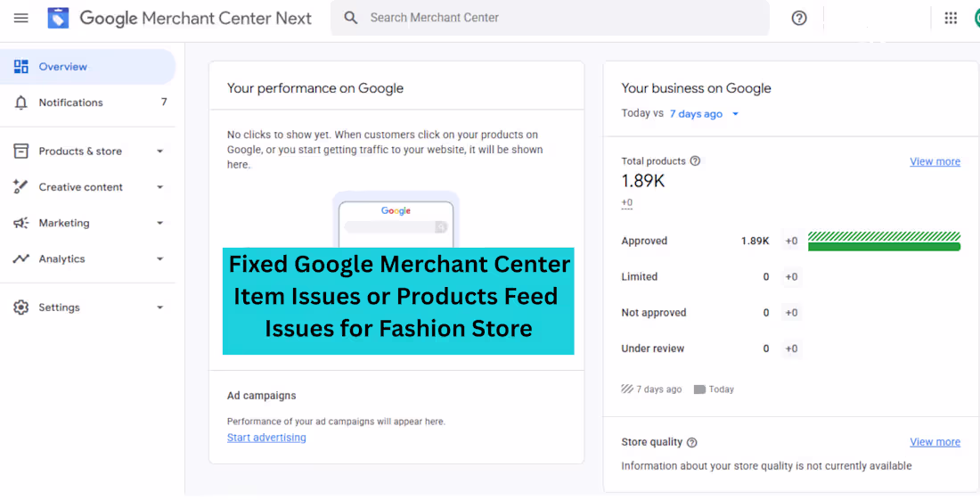Click the Products & store box icon

click(x=21, y=152)
